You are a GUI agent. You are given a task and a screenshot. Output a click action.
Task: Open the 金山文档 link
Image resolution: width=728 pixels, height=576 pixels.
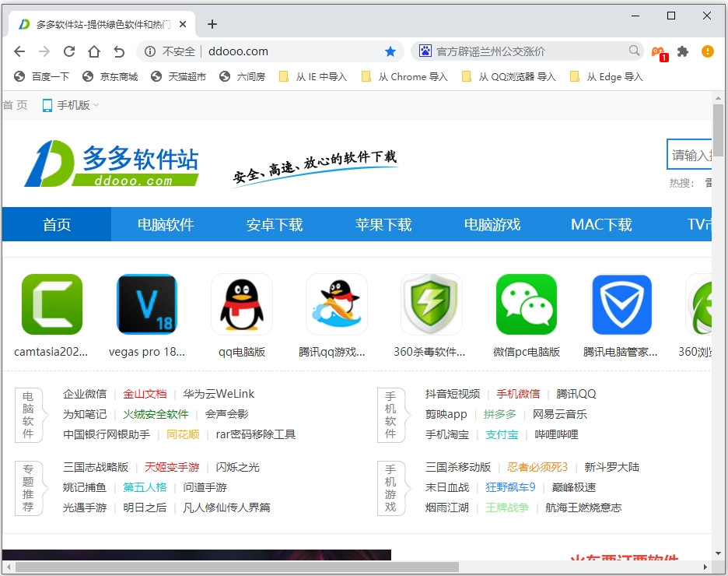147,393
